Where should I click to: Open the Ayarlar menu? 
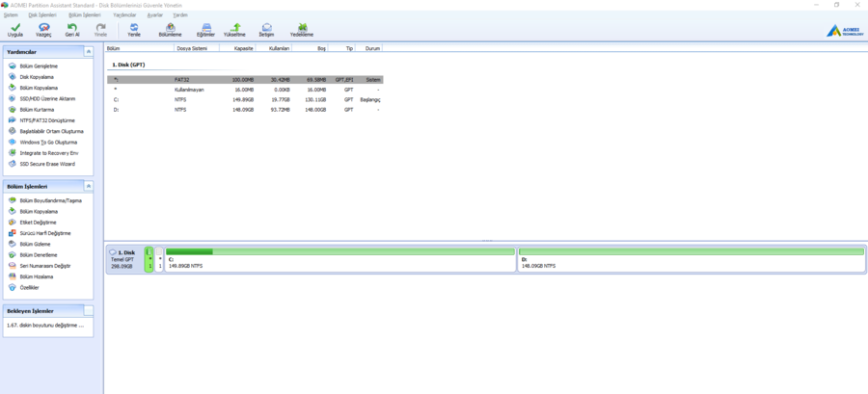point(155,14)
